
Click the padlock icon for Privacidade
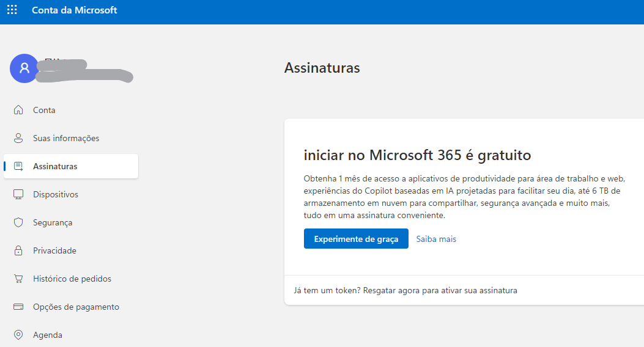tap(18, 250)
